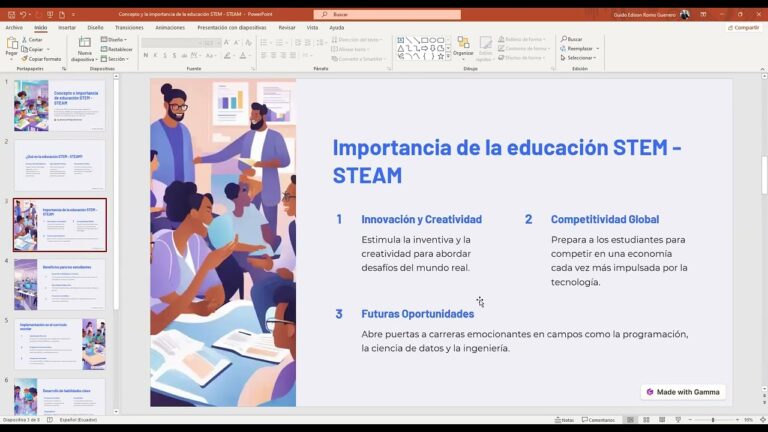Click Copiar formato paintbrush
768x432 pixels.
[x=41, y=59]
